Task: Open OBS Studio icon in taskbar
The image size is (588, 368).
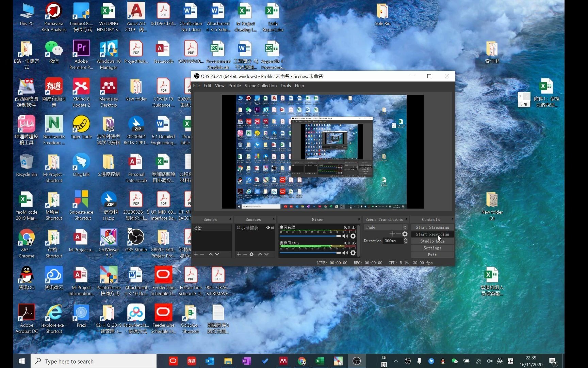Action: coord(356,361)
